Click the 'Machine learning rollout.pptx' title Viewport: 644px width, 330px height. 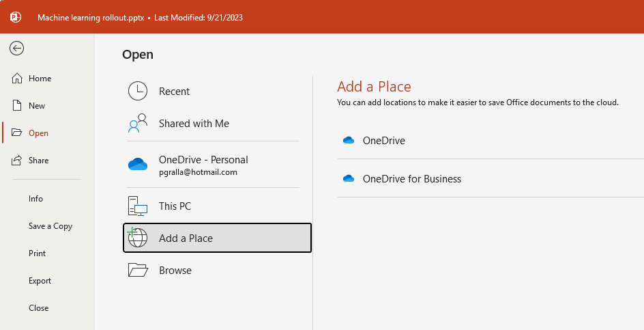pyautogui.click(x=91, y=18)
